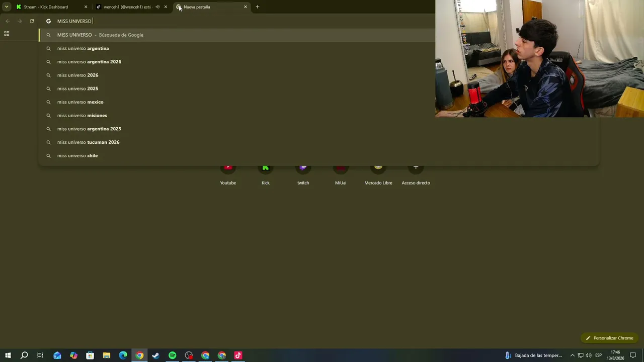The width and height of the screenshot is (644, 362).
Task: Select the 'MISS UNIVERSO - Búsqueda de Google' suggestion
Action: tap(237, 35)
